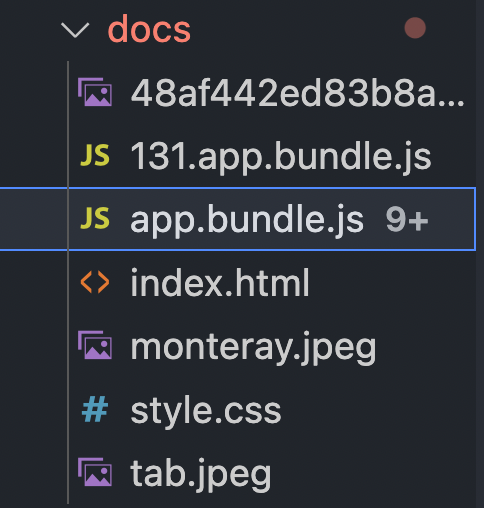Click the image icon beside monteray.jpeg
Viewport: 484px width, 508px height.
95,345
